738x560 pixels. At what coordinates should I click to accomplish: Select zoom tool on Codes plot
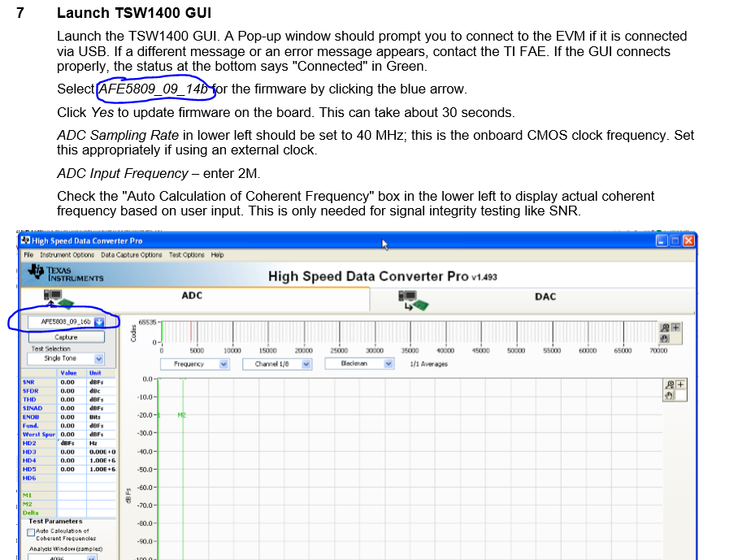[665, 328]
